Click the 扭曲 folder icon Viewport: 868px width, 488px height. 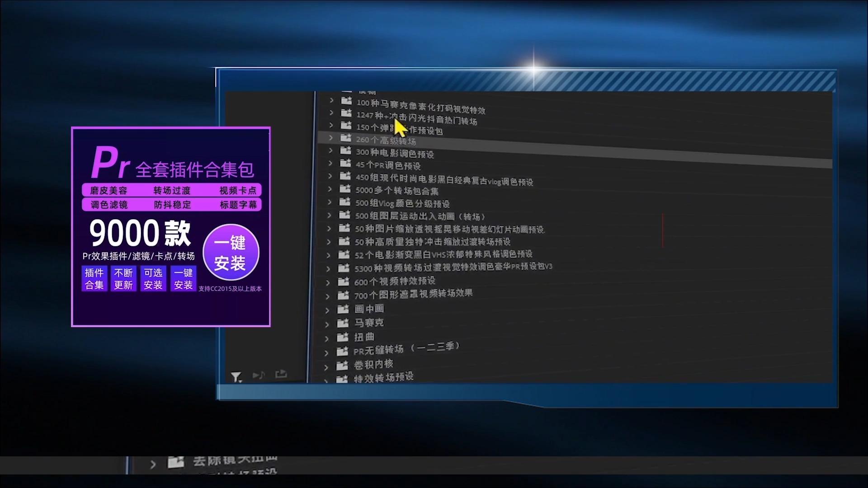[343, 338]
